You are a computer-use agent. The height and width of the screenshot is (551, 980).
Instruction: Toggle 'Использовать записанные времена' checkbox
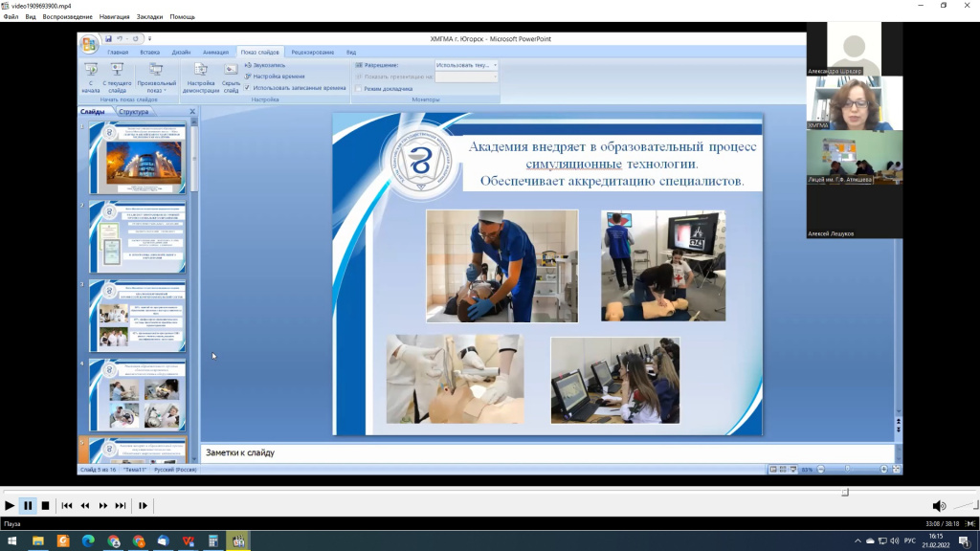(x=247, y=87)
